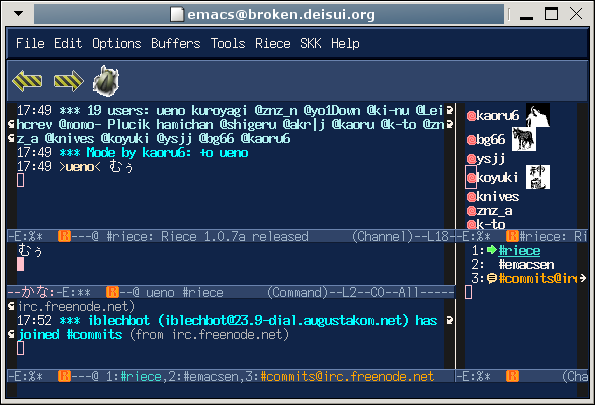The image size is (595, 405).
Task: Open the SKK menu
Action: [311, 43]
